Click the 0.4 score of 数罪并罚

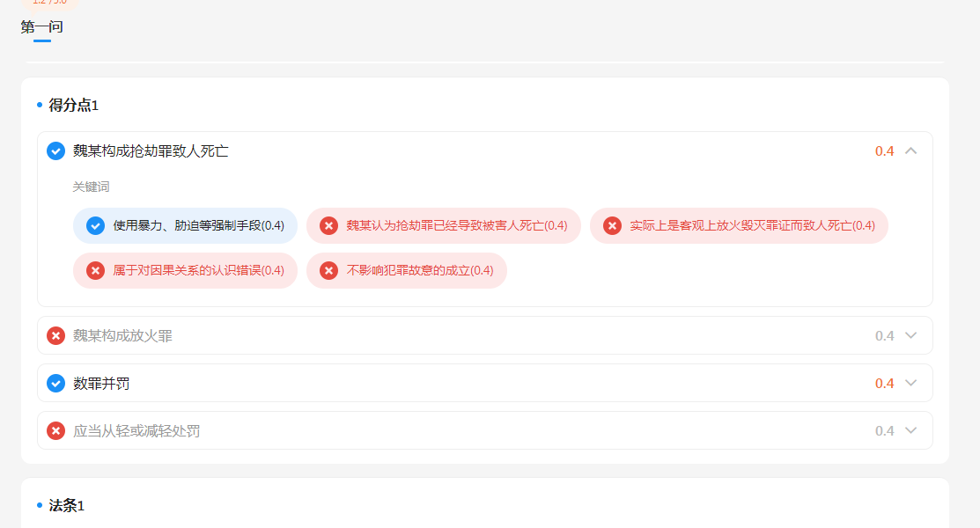[x=884, y=383]
